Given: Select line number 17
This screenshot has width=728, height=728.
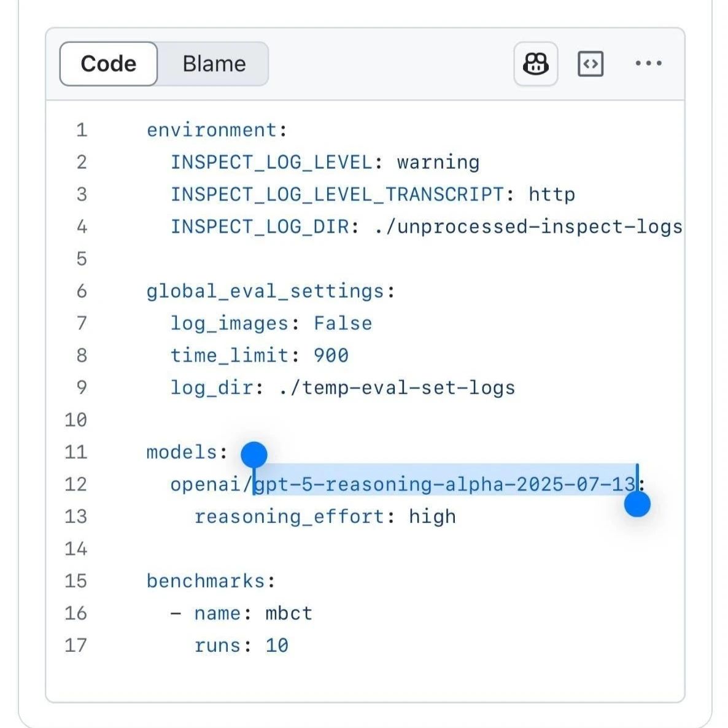Looking at the screenshot, I should click(76, 645).
